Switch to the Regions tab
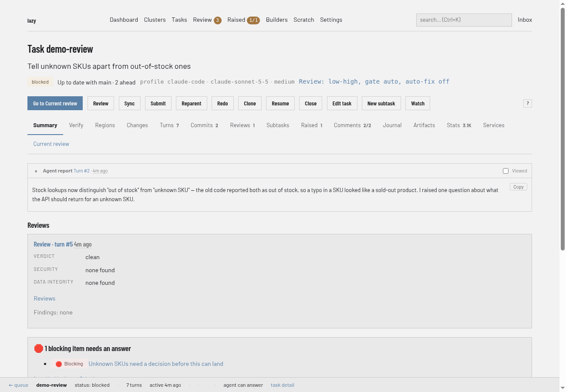 coord(105,125)
